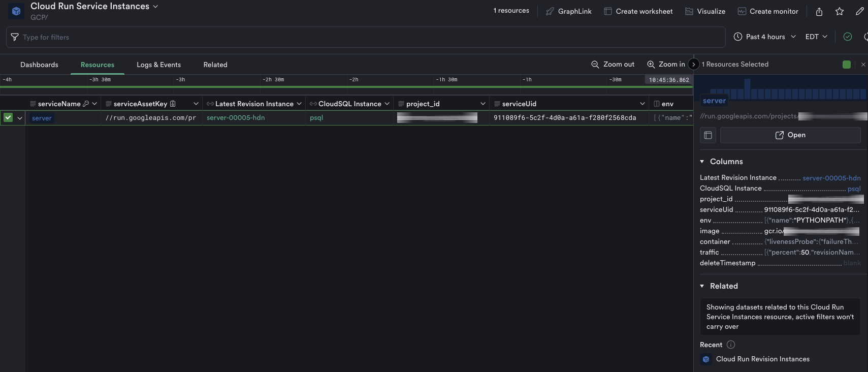Open the server link in table row
This screenshot has width=868, height=372.
click(42, 118)
